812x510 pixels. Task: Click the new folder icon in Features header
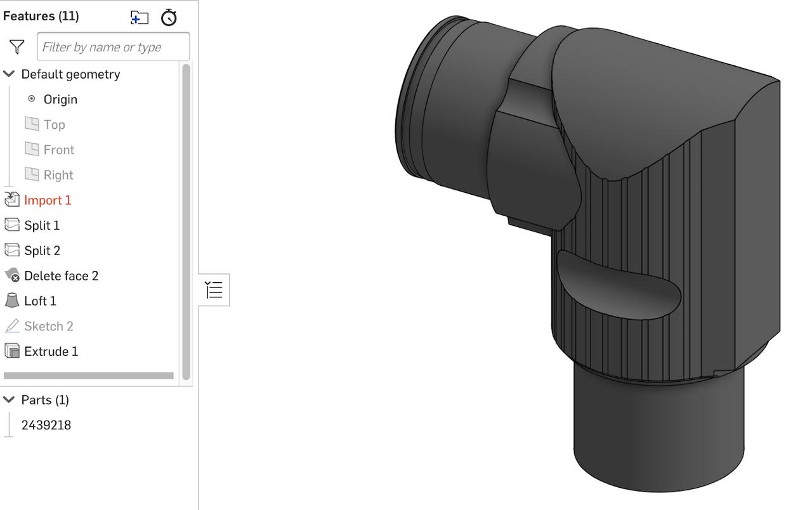[x=139, y=18]
